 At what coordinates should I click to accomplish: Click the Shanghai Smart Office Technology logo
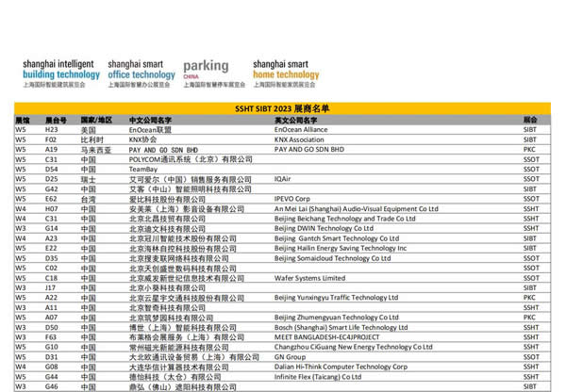point(141,73)
